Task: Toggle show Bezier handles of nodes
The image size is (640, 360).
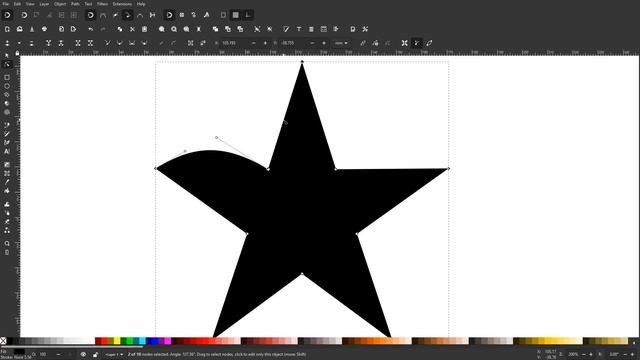Action: coord(417,43)
